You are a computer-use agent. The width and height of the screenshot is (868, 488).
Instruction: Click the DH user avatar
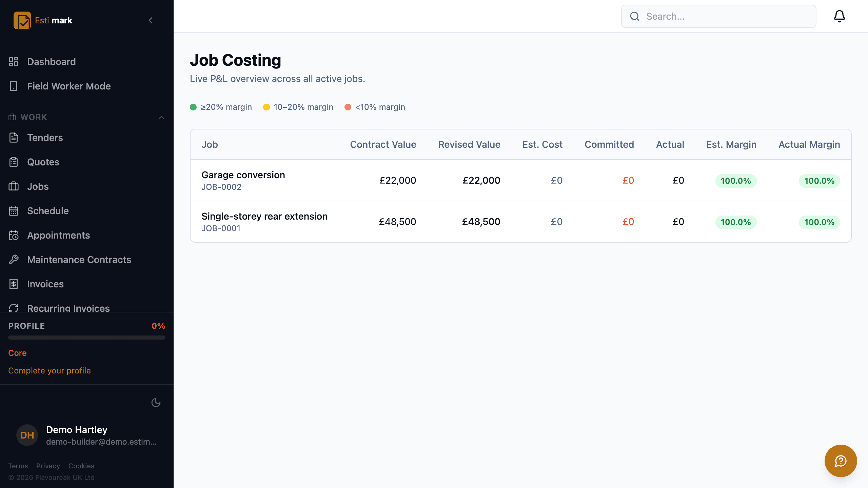(x=27, y=435)
